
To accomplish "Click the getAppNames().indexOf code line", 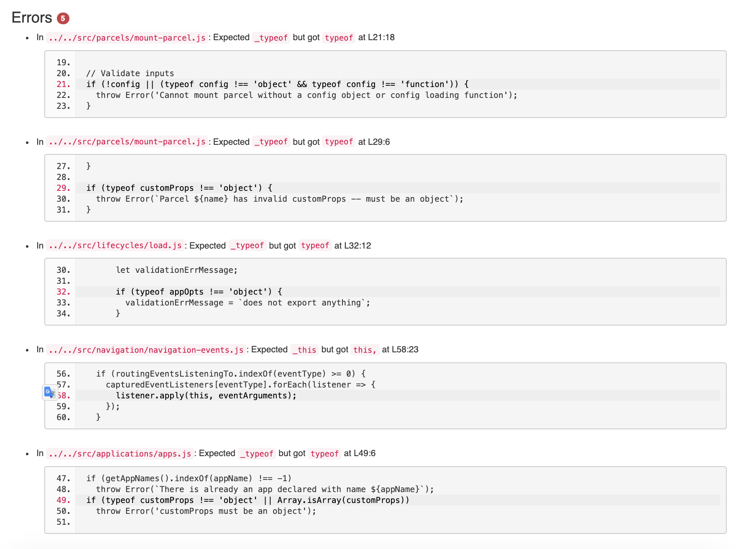I will (189, 478).
